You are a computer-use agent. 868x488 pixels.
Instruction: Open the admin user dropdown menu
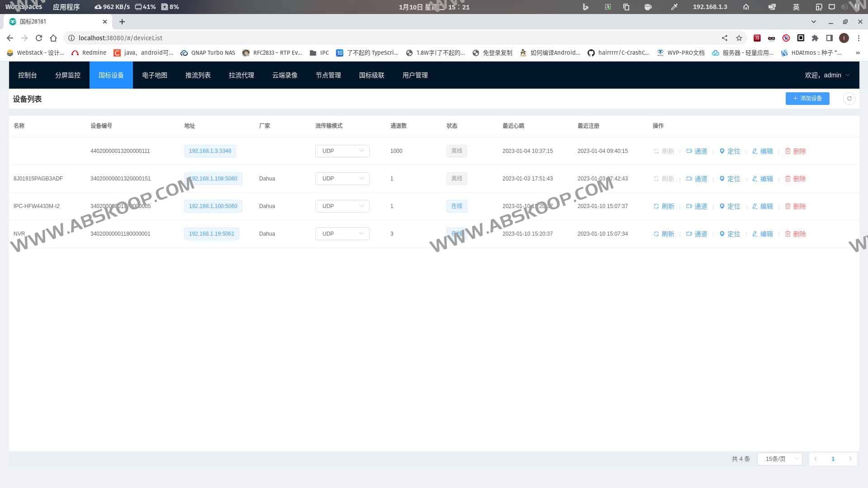pos(827,75)
